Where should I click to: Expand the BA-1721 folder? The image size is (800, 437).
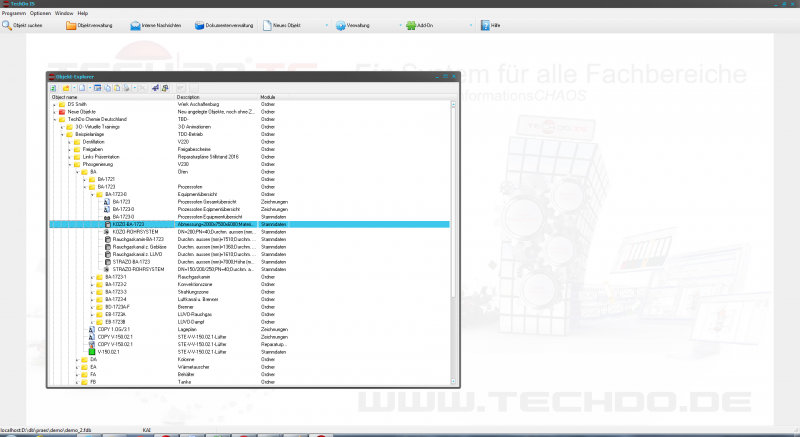[x=85, y=179]
